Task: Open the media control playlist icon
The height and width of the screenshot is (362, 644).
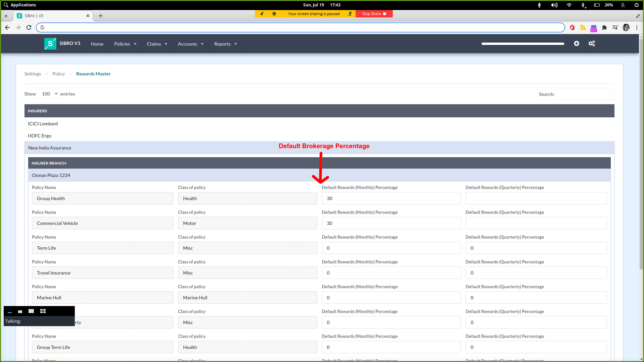Action: (x=615, y=27)
